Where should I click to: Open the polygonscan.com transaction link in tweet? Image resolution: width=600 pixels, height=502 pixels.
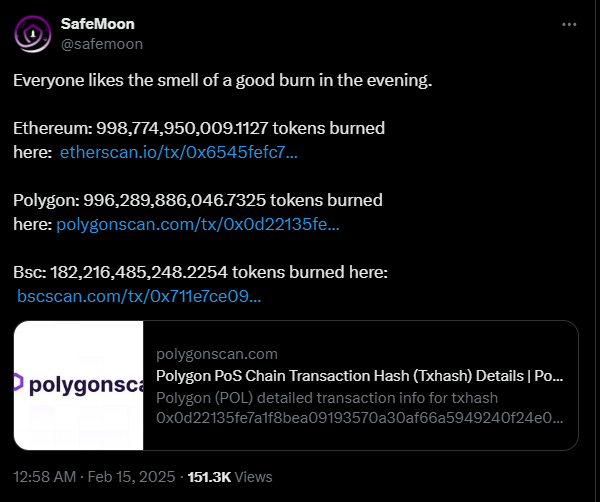pyautogui.click(x=198, y=224)
